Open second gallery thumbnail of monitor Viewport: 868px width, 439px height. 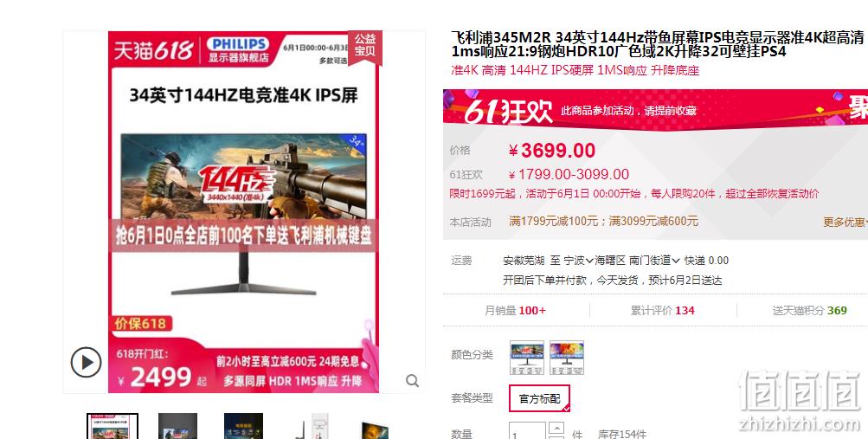click(x=177, y=426)
